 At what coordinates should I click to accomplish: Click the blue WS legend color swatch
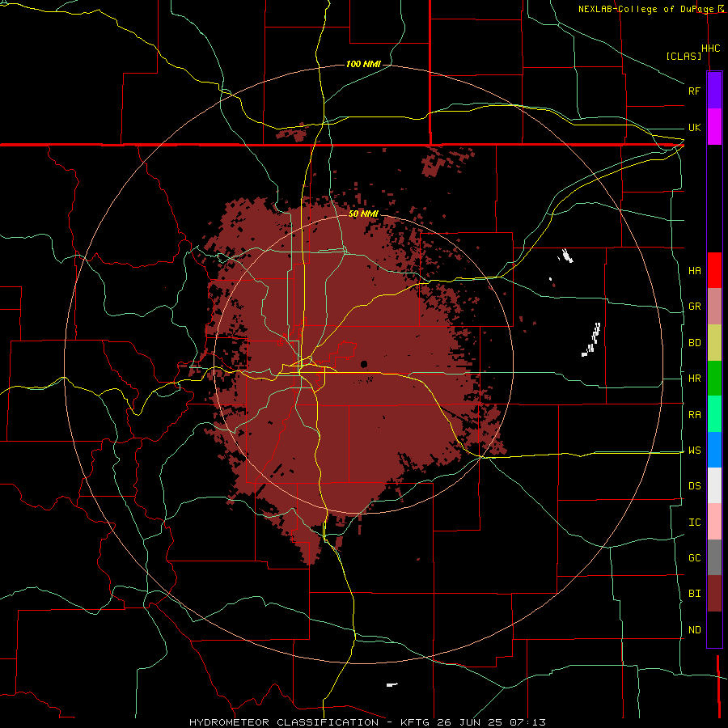(714, 450)
